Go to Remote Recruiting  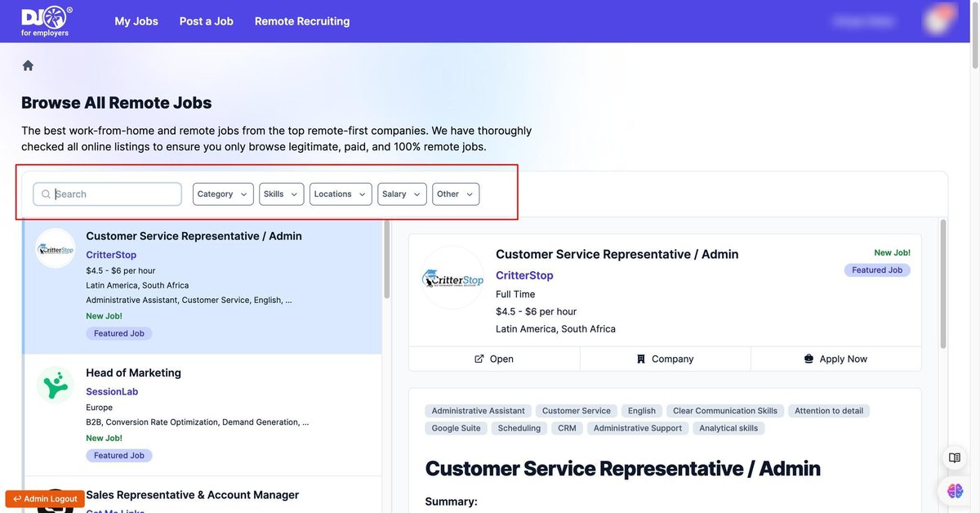click(x=302, y=21)
